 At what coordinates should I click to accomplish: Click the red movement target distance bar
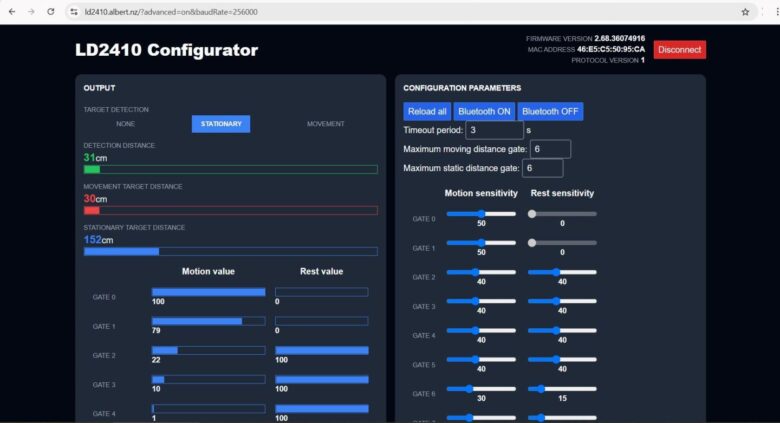click(231, 211)
